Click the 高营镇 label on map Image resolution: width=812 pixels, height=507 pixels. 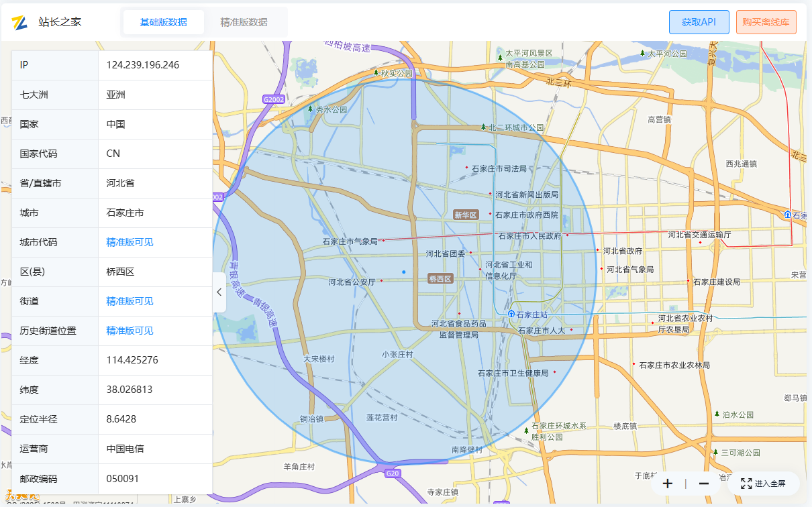point(660,119)
